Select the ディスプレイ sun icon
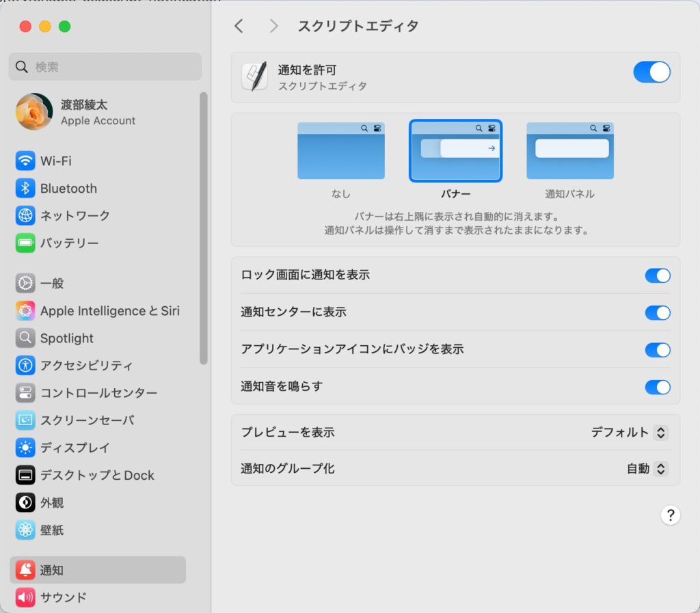The image size is (700, 613). (25, 448)
